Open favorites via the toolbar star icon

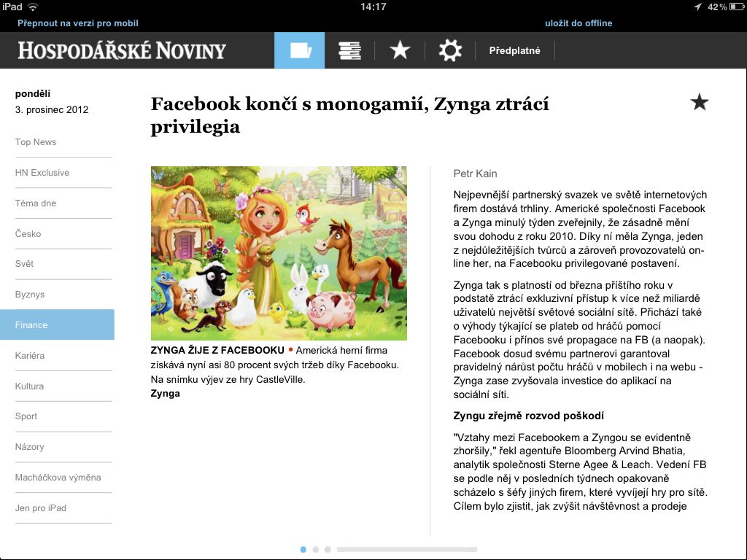(x=399, y=50)
